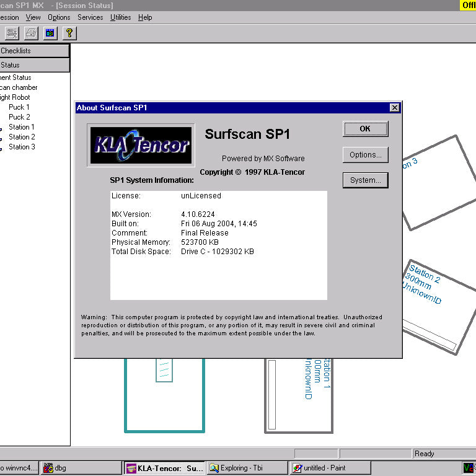
Task: Click the Station 1 diagram box
Action: [299, 395]
